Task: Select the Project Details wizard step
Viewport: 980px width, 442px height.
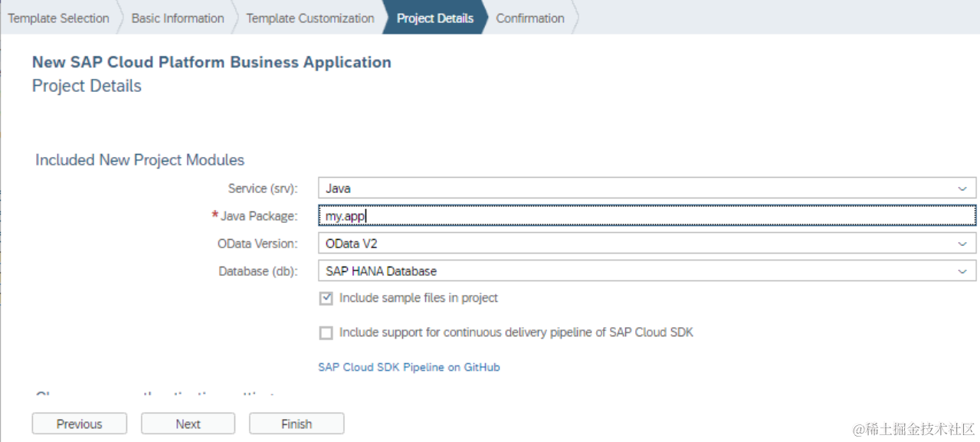Action: [x=434, y=18]
